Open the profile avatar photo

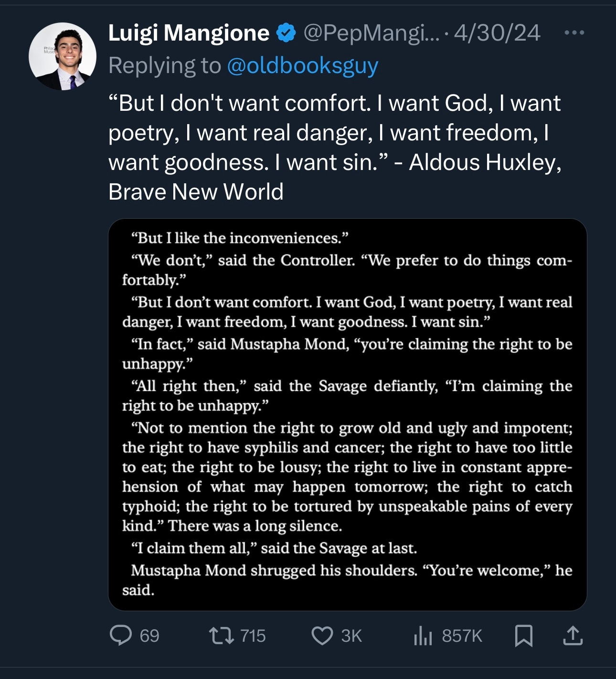coord(63,56)
